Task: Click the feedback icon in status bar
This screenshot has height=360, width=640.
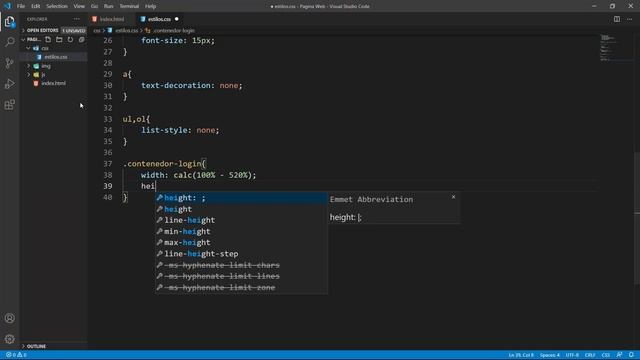Action: 619,355
